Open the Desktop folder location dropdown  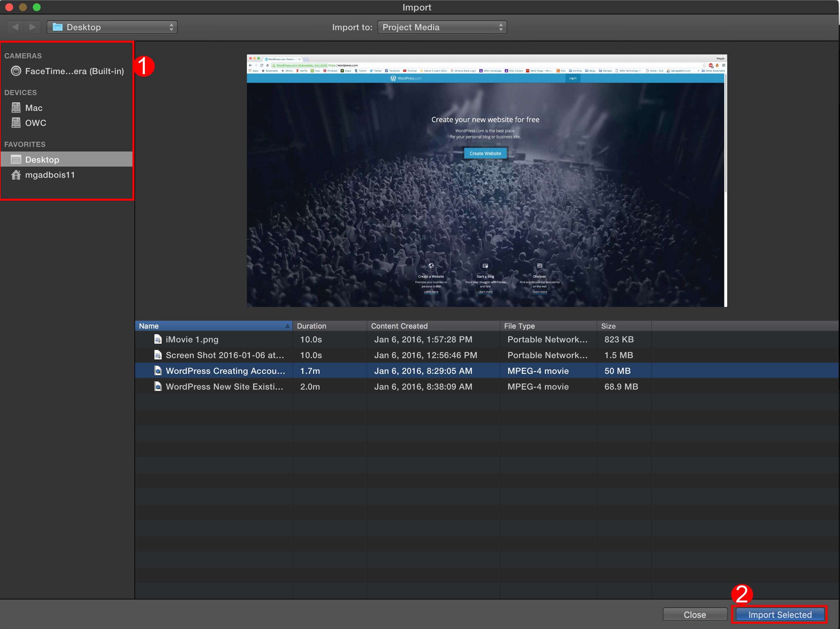pos(112,27)
